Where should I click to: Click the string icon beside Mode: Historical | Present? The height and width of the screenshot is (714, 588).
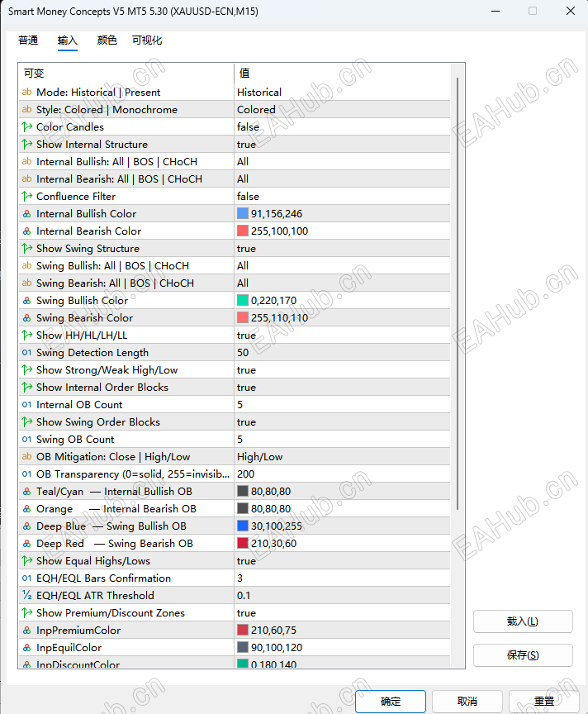[x=27, y=92]
